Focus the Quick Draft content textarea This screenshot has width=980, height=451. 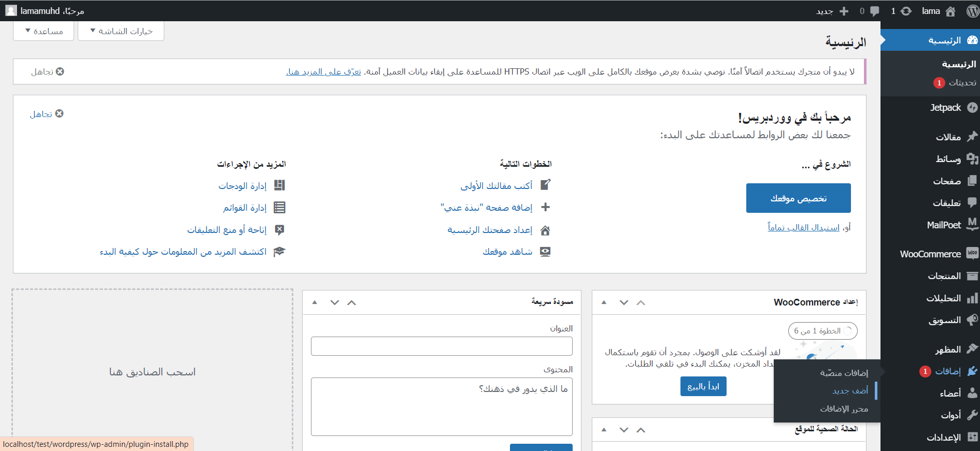(x=442, y=406)
